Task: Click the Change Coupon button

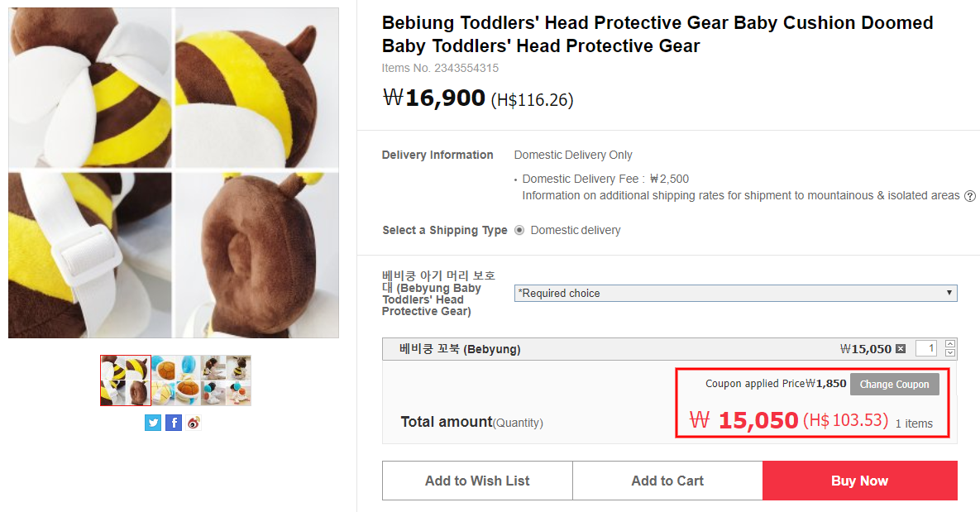Action: pos(894,384)
